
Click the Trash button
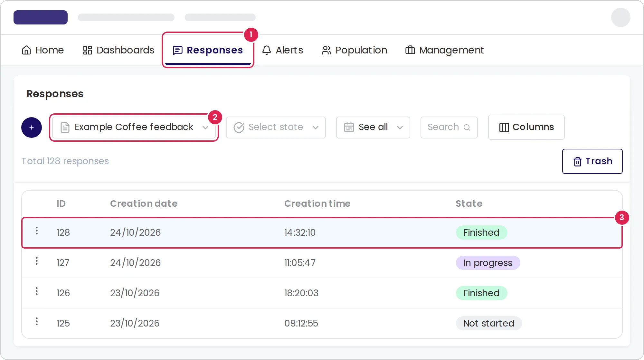pyautogui.click(x=592, y=161)
